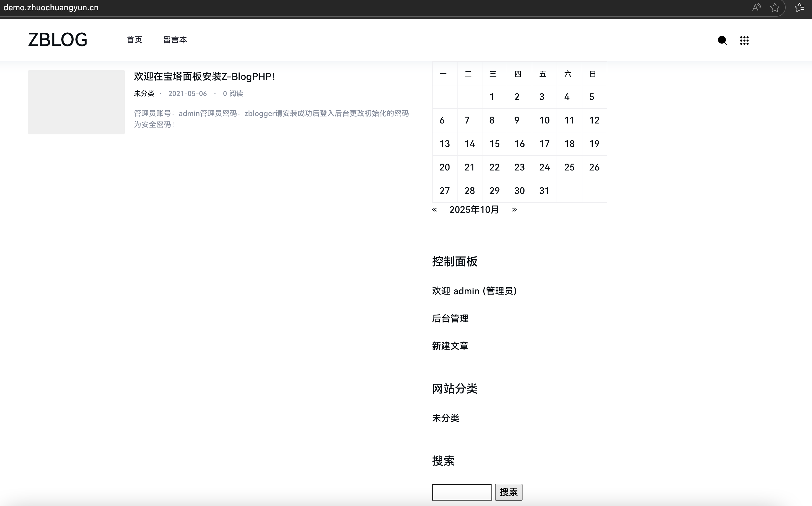Click the address bar URL demo.zhuochuangyun.cn
This screenshot has height=506, width=812.
coord(51,7)
